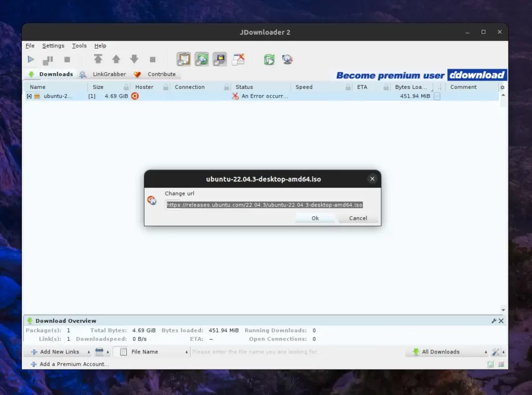The image size is (532, 395).
Task: Move the selected package down one position
Action: (x=135, y=59)
